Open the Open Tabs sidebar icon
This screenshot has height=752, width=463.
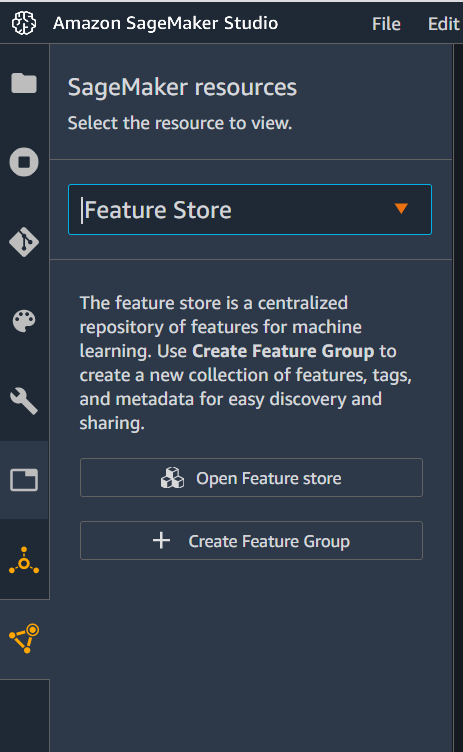point(24,480)
